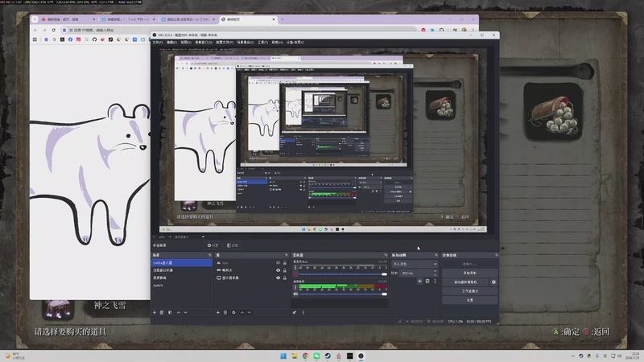Open Steam from the taskbar
This screenshot has width=644, height=362.
click(x=328, y=356)
